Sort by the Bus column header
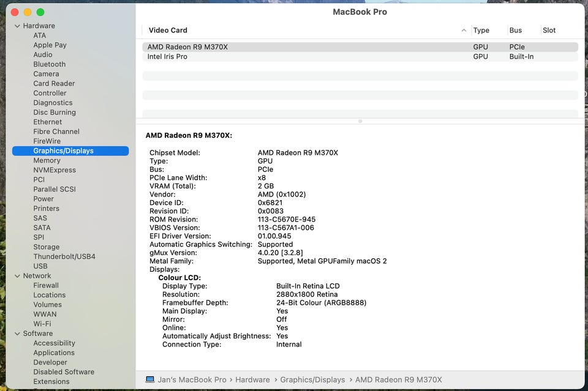The image size is (588, 391). pos(516,30)
